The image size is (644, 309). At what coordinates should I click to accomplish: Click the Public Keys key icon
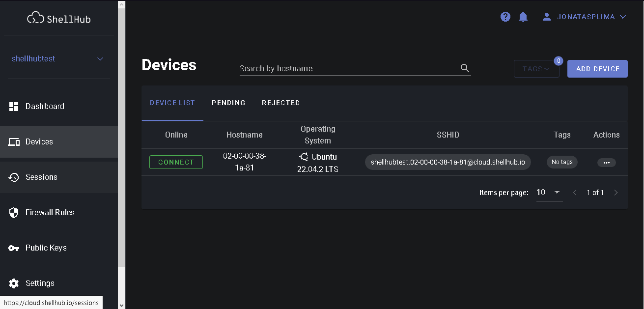14,248
